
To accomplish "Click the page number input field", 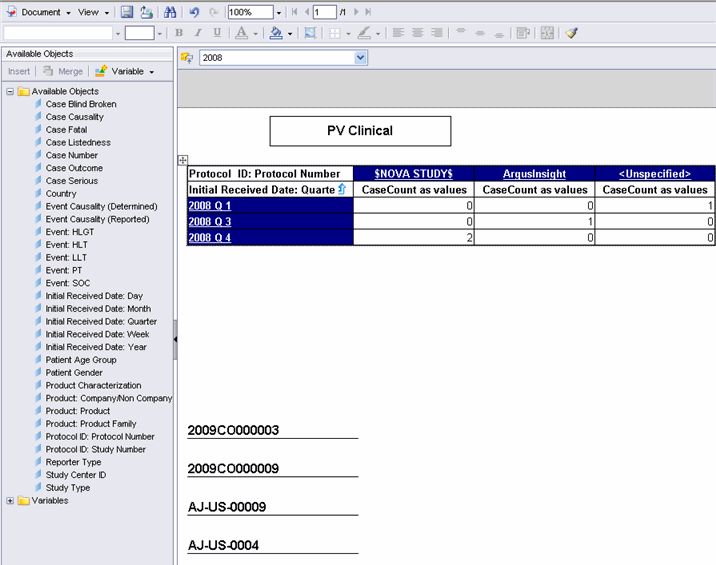I will pyautogui.click(x=324, y=12).
